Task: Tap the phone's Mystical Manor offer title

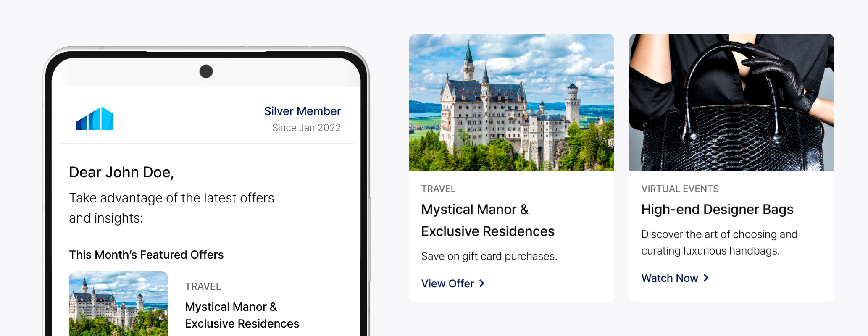Action: click(242, 315)
